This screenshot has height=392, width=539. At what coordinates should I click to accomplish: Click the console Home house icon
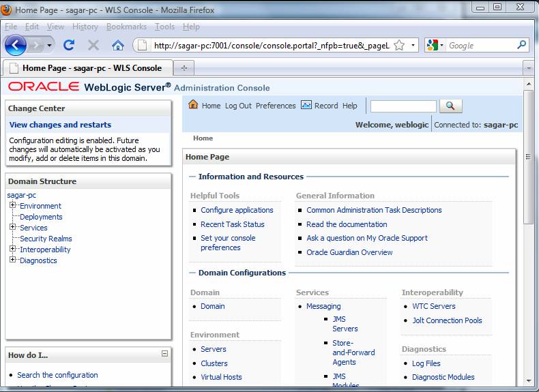pyautogui.click(x=193, y=104)
